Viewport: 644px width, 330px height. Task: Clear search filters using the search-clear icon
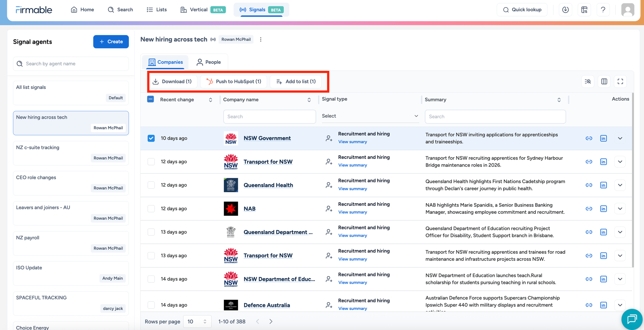click(x=588, y=81)
